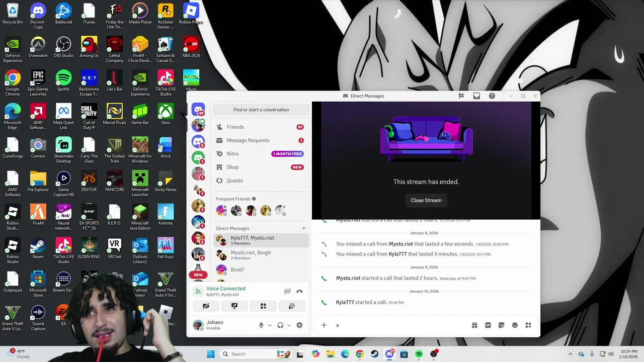The image size is (644, 362).
Task: Click the Close Stream button
Action: [426, 200]
